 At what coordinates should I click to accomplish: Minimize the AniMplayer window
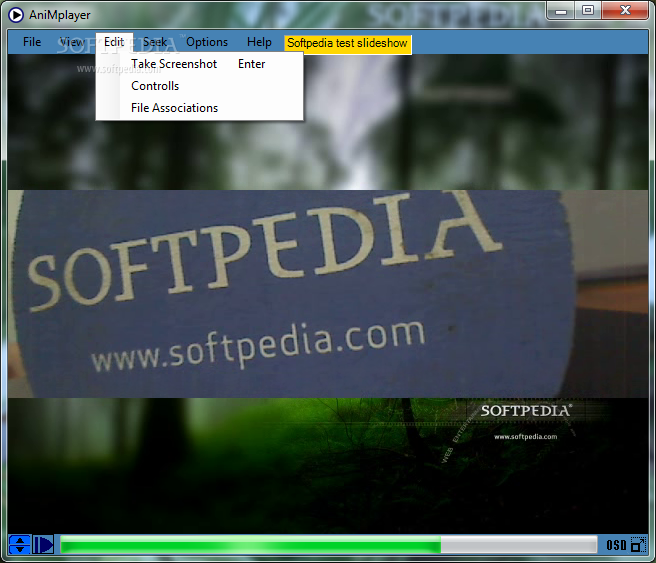(561, 10)
